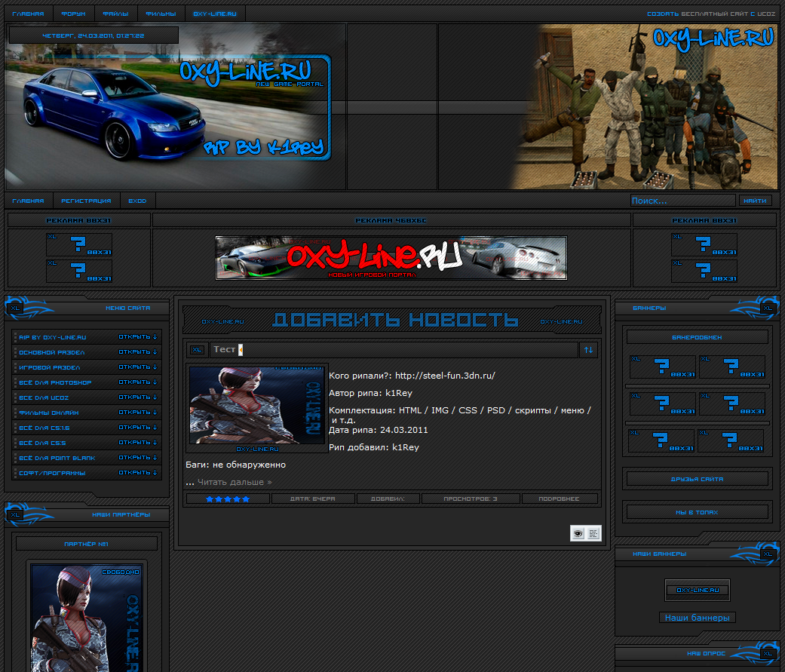Open top-right 88x31 placeholder under Банерообмен
Viewport: 785px width, 672px height.
tap(732, 367)
